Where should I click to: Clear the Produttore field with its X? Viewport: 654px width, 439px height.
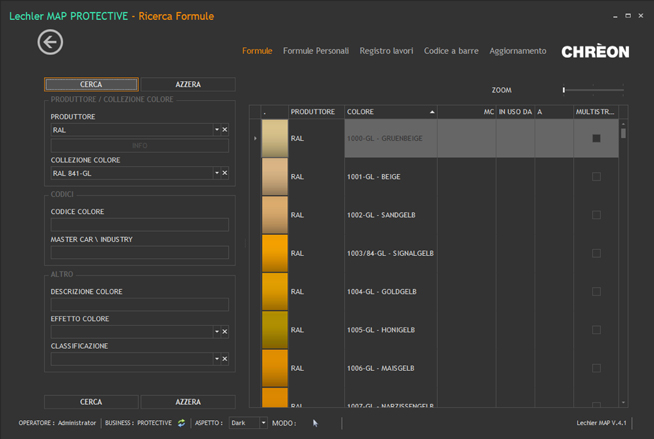point(225,130)
